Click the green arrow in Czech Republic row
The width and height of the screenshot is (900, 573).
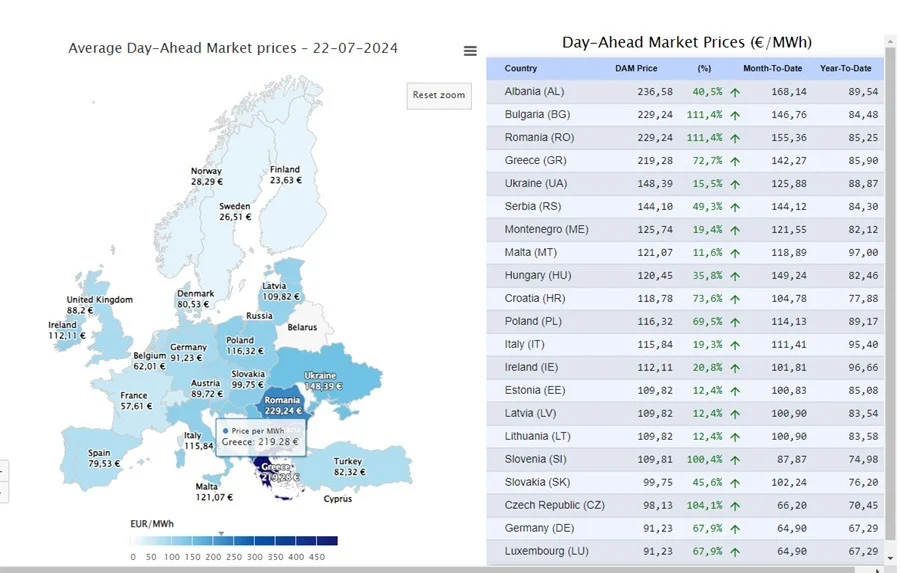pos(735,506)
